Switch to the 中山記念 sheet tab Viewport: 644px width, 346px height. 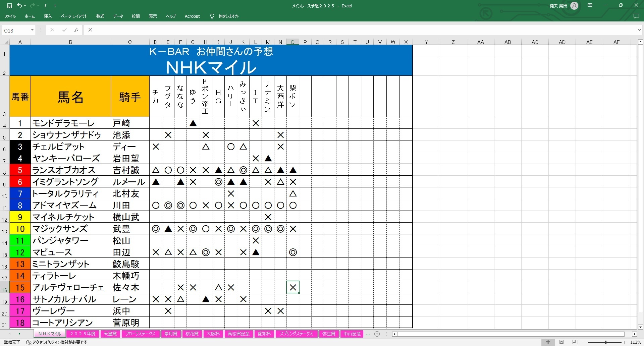click(x=352, y=334)
